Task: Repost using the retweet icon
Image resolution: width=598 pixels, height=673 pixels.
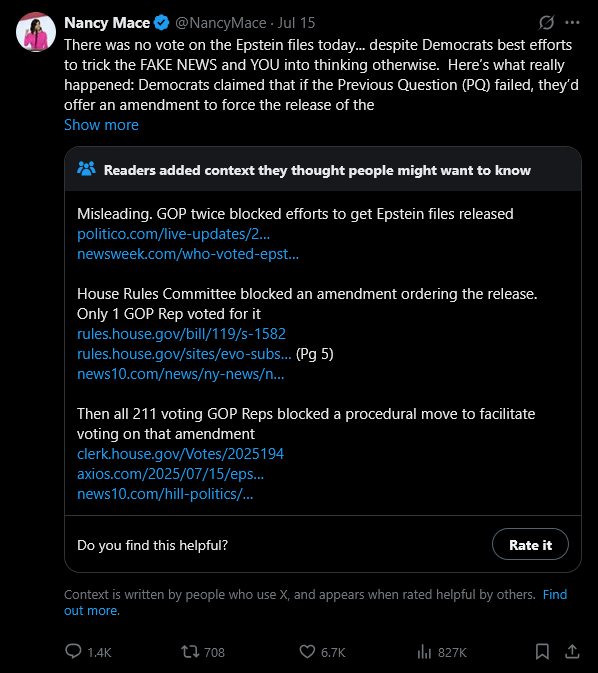Action: point(190,652)
